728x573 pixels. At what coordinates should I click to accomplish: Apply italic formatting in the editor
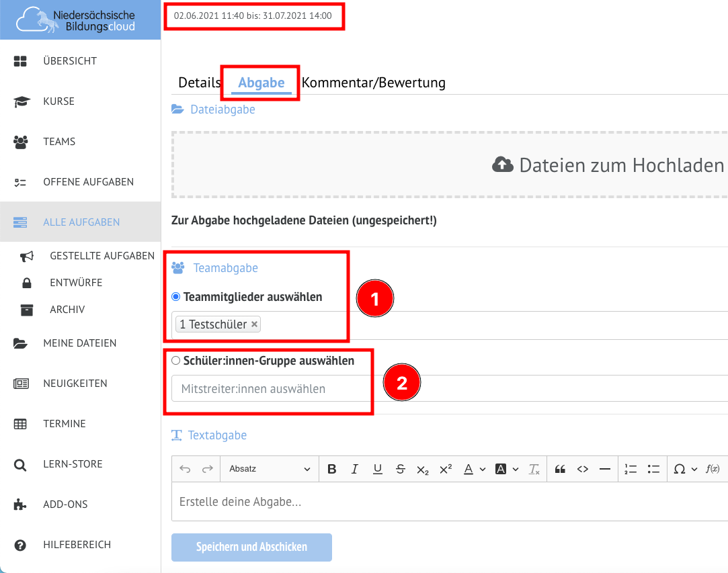pyautogui.click(x=354, y=469)
